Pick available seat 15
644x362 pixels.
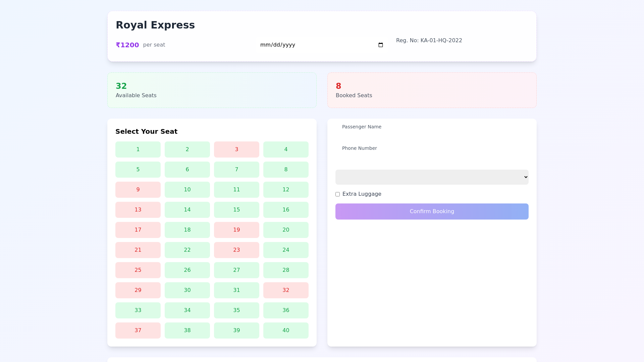click(236, 209)
